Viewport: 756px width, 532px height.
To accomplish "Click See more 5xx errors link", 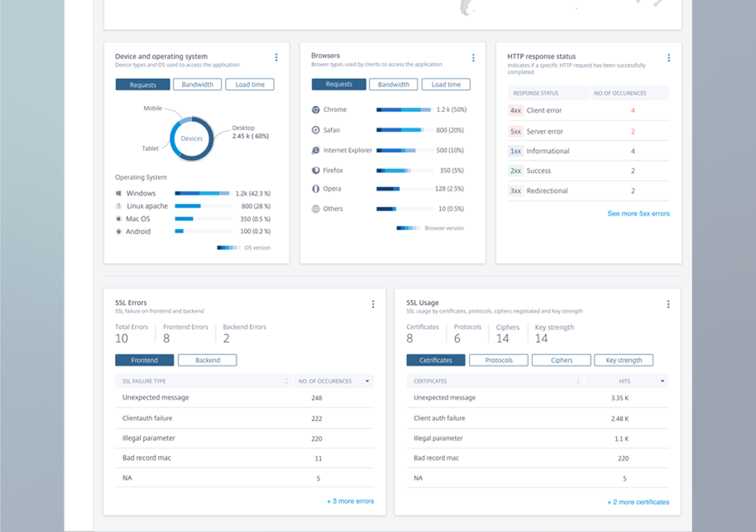I will pos(638,213).
